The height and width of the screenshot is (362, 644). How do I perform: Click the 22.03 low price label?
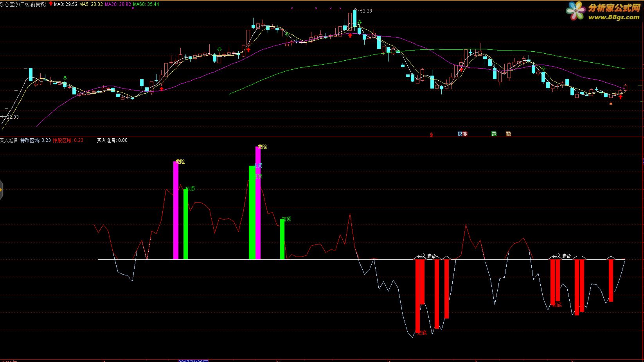[x=13, y=117]
